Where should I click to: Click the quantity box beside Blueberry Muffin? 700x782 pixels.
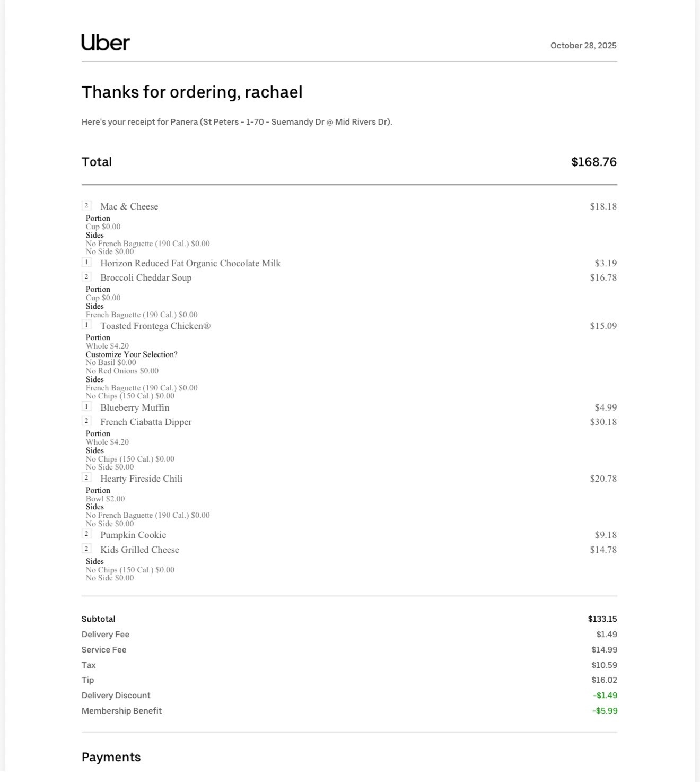[86, 406]
